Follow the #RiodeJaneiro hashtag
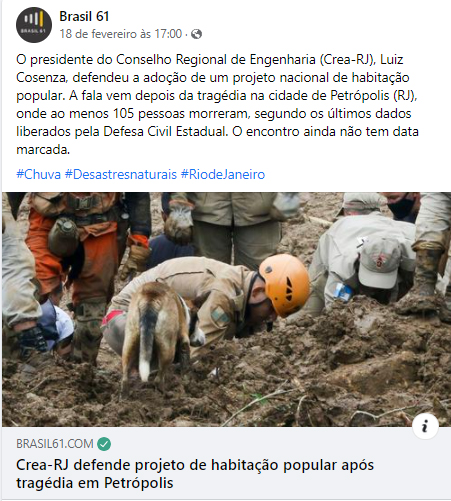Viewport: 451px width, 501px height. (x=223, y=174)
